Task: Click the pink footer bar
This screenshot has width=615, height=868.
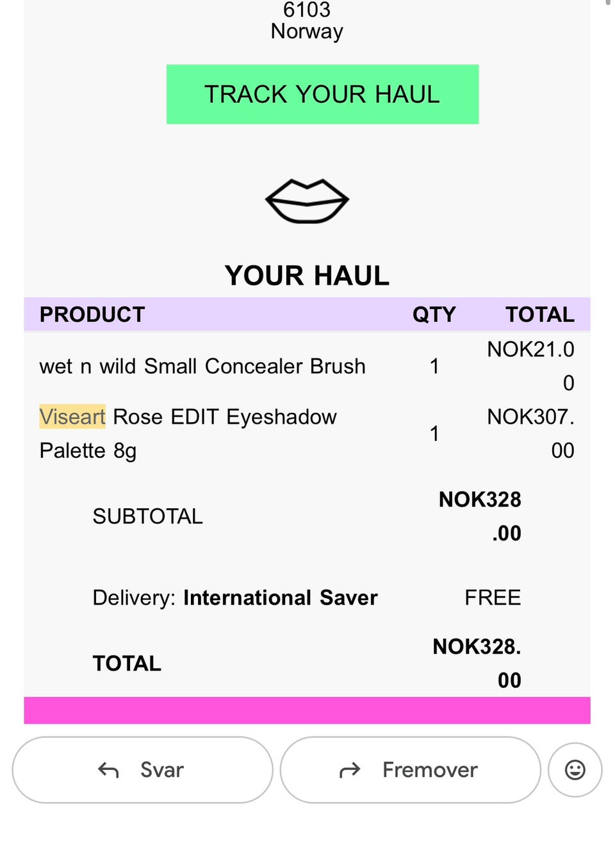Action: pyautogui.click(x=307, y=710)
